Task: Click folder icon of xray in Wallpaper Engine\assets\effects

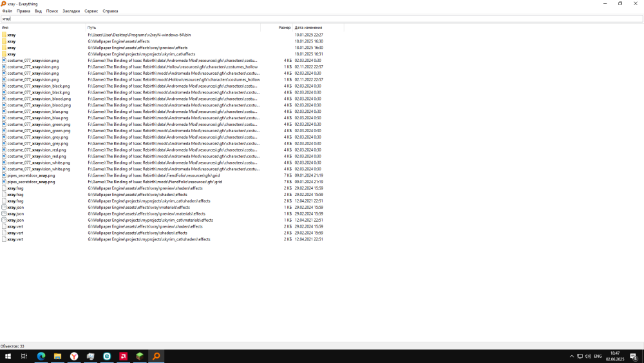Action: click(x=4, y=41)
